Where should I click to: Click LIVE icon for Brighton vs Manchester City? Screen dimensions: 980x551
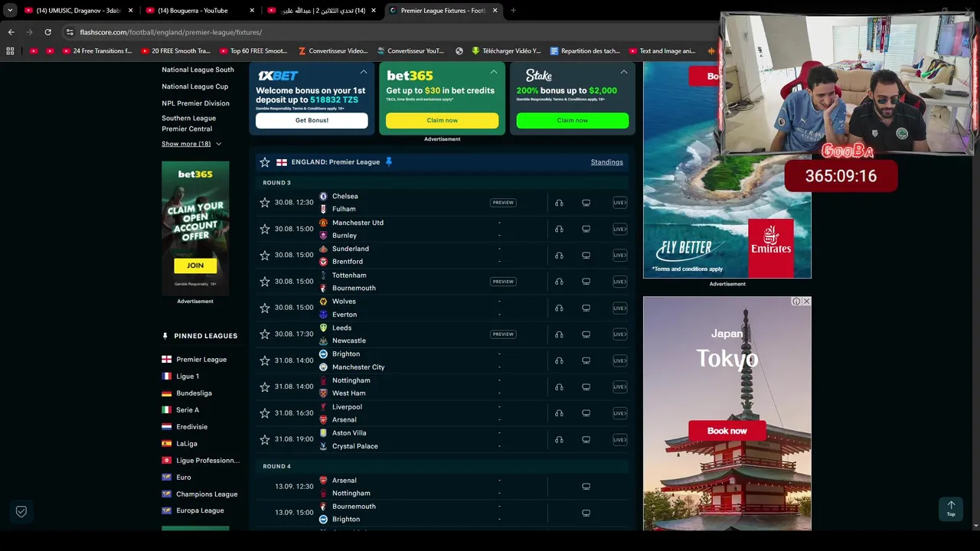pos(619,360)
